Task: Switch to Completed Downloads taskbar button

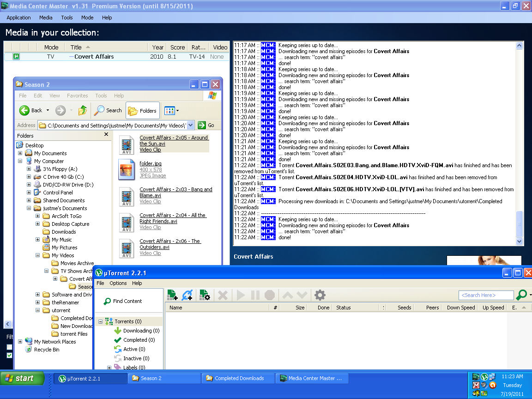Action: [x=238, y=378]
